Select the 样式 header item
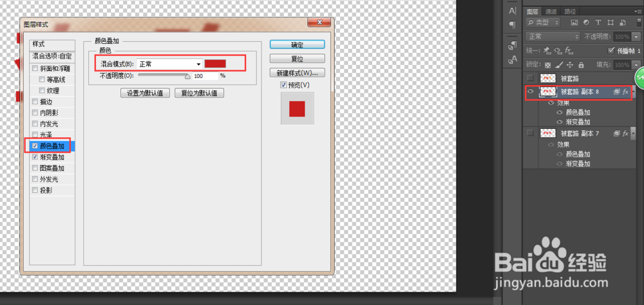The width and height of the screenshot is (644, 305). (x=52, y=44)
